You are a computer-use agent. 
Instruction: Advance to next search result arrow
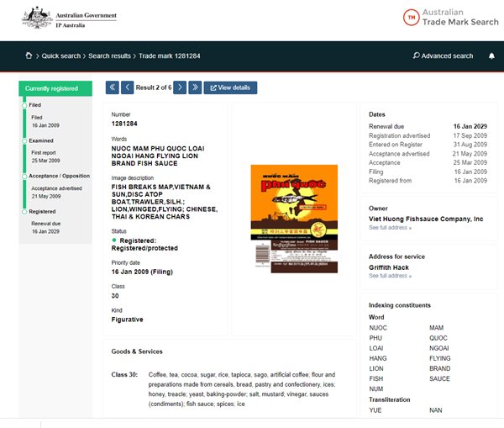pos(179,87)
